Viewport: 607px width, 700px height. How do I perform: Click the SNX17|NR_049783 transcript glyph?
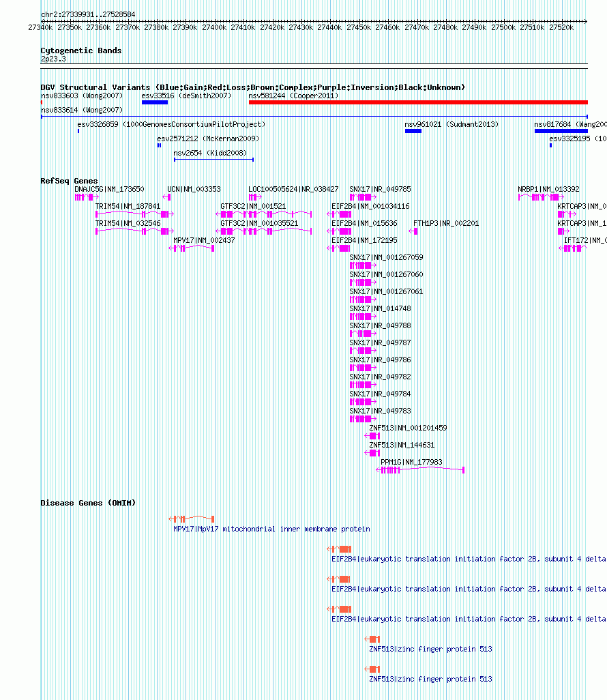[363, 419]
